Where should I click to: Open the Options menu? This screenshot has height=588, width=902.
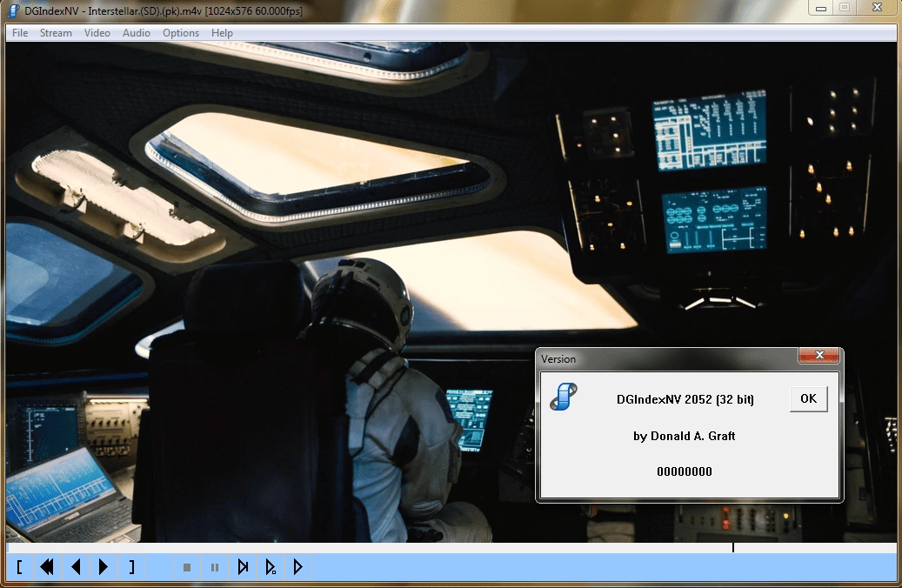click(x=181, y=33)
